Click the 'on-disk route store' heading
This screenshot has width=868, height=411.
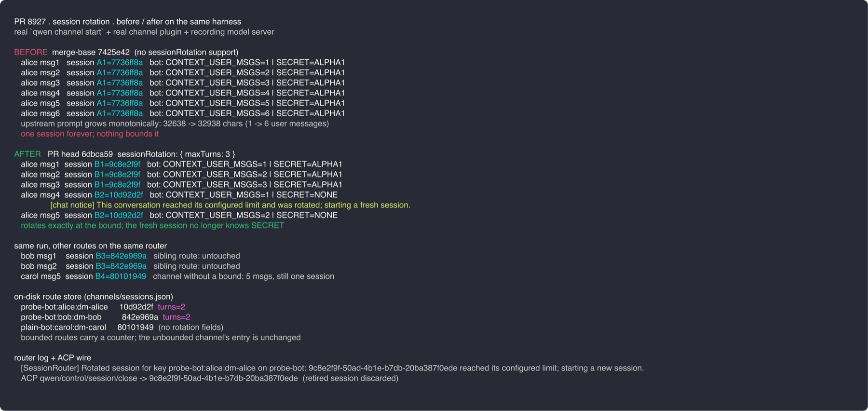point(94,297)
